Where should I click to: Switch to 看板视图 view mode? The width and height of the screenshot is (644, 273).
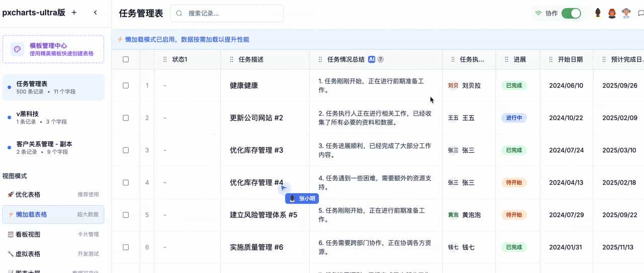(x=28, y=234)
